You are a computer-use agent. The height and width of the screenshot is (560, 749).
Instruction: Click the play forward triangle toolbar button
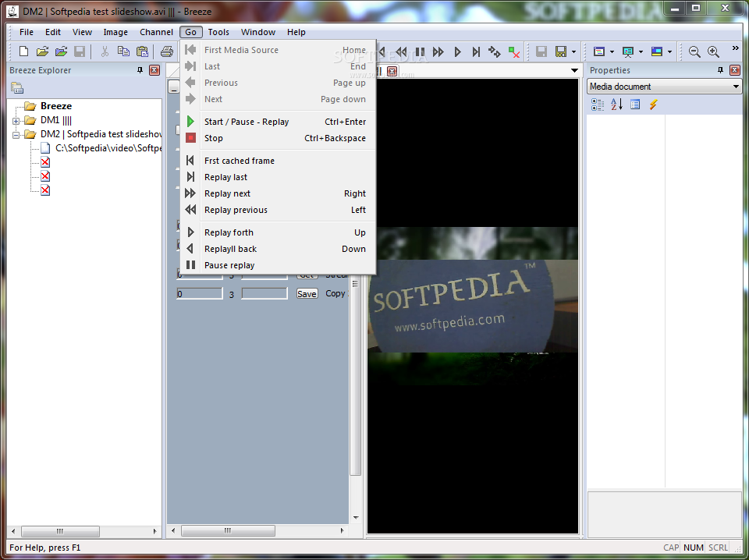pyautogui.click(x=457, y=51)
